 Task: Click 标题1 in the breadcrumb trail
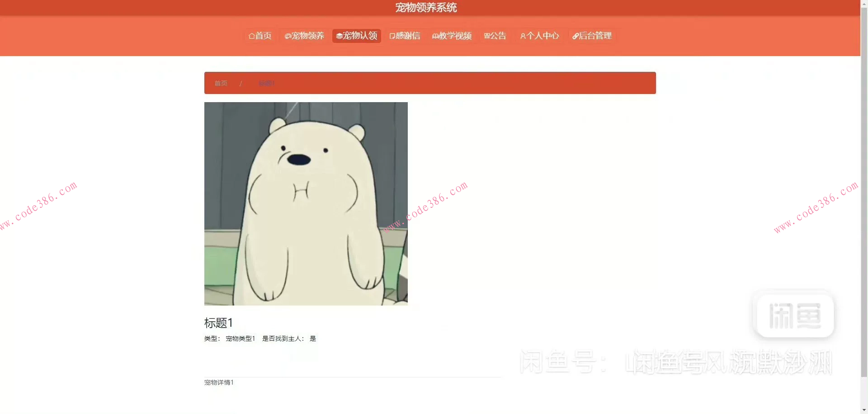pyautogui.click(x=267, y=83)
